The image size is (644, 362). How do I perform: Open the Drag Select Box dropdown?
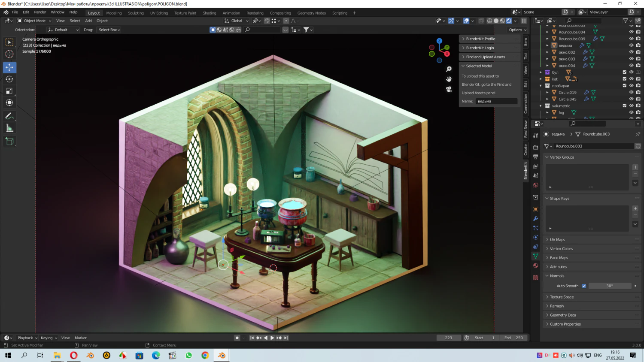click(x=109, y=30)
